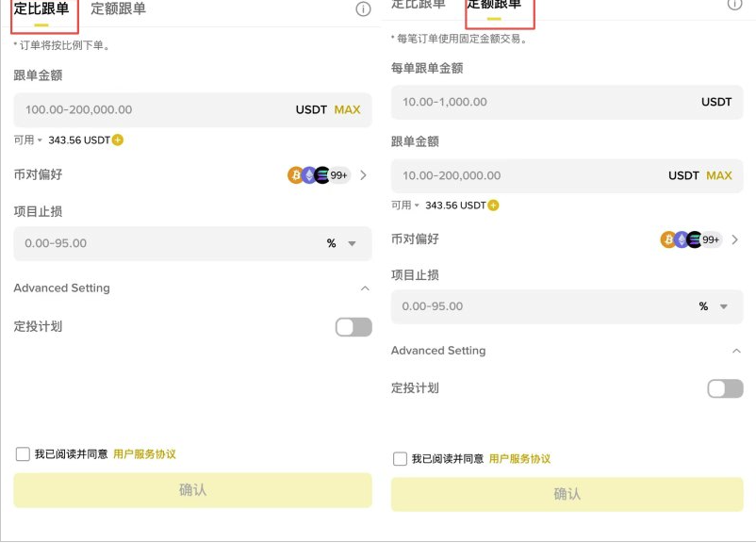Click the plus coin icon beside 343.56 USDT in right panel

(493, 206)
